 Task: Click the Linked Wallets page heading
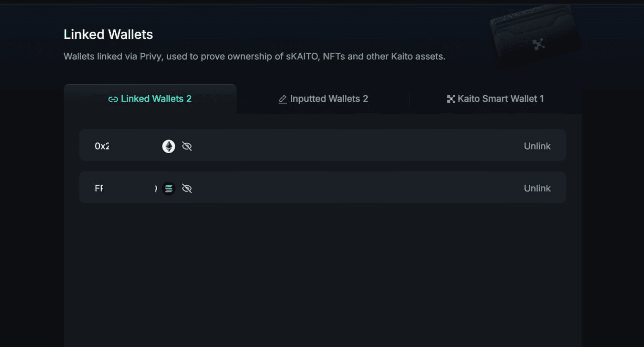pyautogui.click(x=108, y=34)
